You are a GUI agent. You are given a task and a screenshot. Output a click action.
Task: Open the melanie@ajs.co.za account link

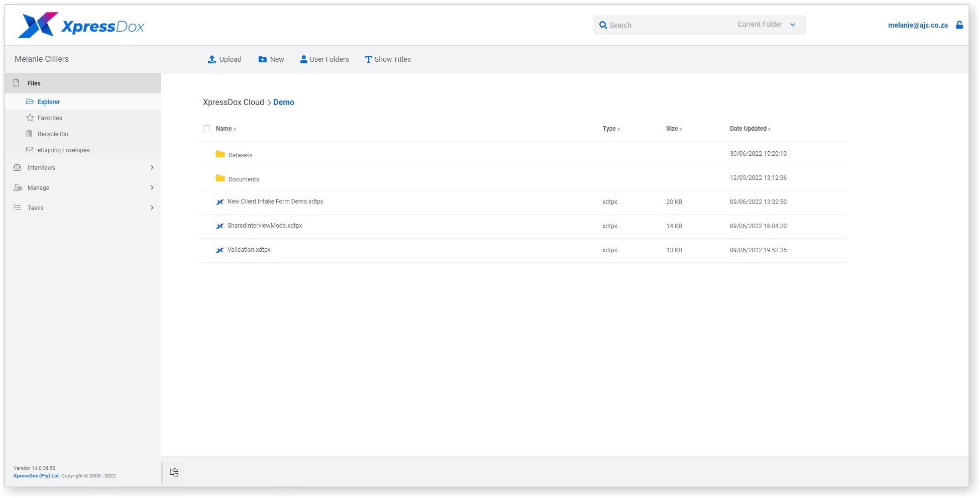click(x=918, y=25)
